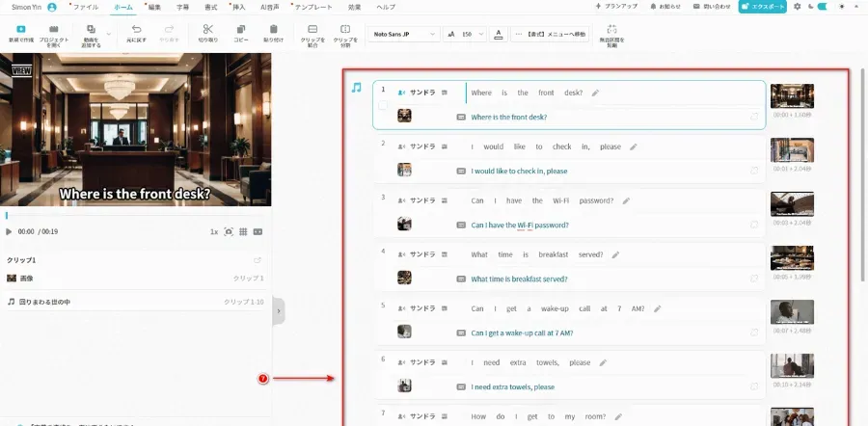Edit pencil icon for 'I need extra towels'
The width and height of the screenshot is (868, 426).
(x=603, y=363)
